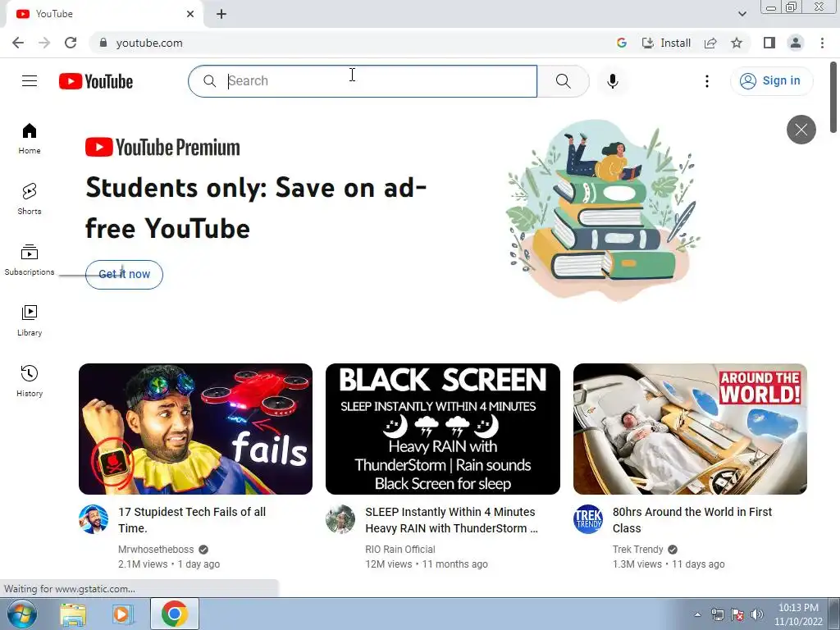Viewport: 840px width, 630px height.
Task: Open Windows Start menu
Action: click(22, 614)
